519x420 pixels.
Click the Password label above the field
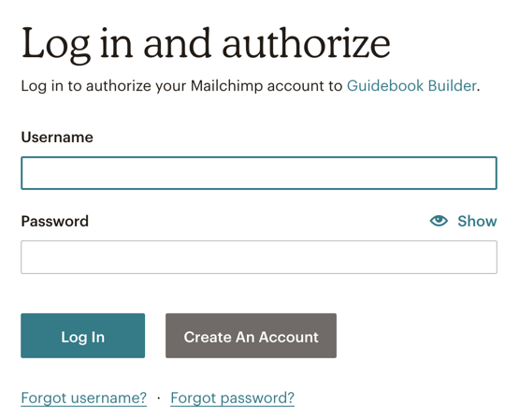pos(55,221)
